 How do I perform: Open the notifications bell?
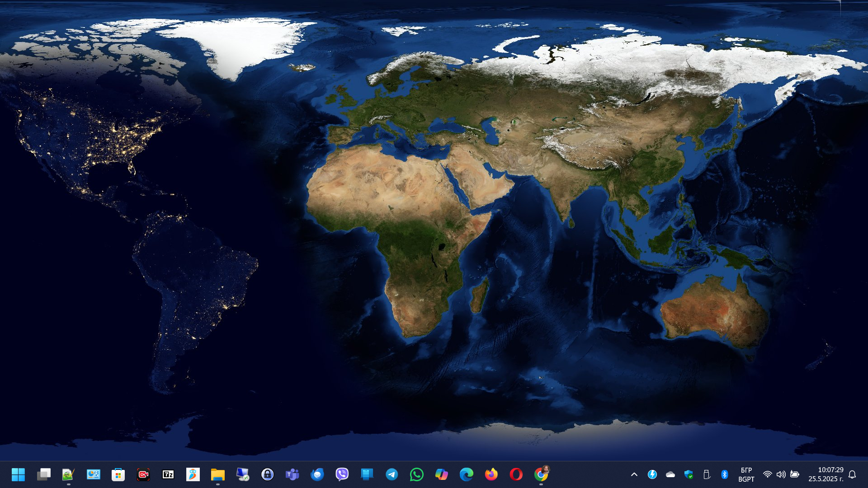tap(852, 474)
